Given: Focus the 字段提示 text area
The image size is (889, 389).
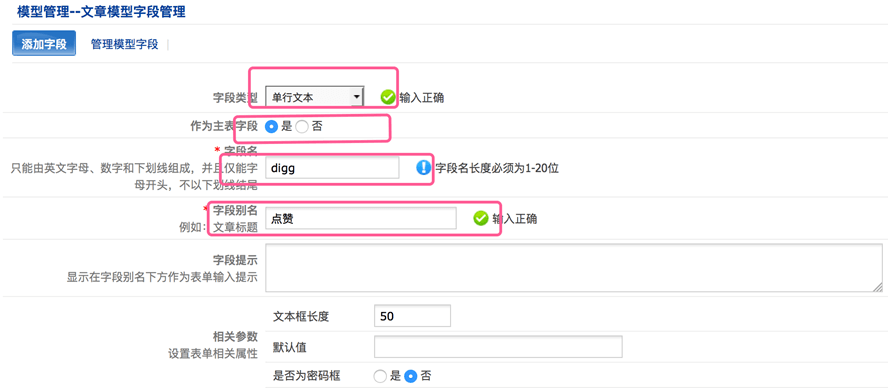Looking at the screenshot, I should [574, 268].
